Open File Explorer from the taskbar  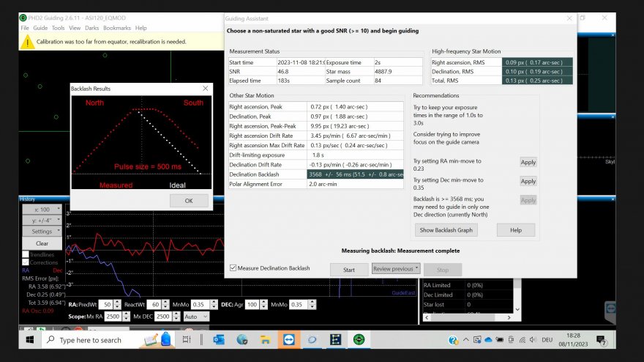[266, 340]
